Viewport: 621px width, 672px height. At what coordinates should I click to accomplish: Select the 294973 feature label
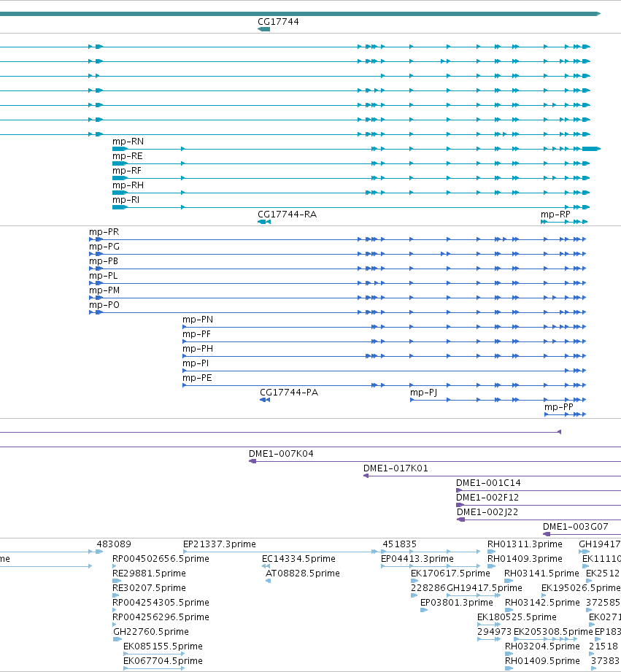tap(494, 631)
